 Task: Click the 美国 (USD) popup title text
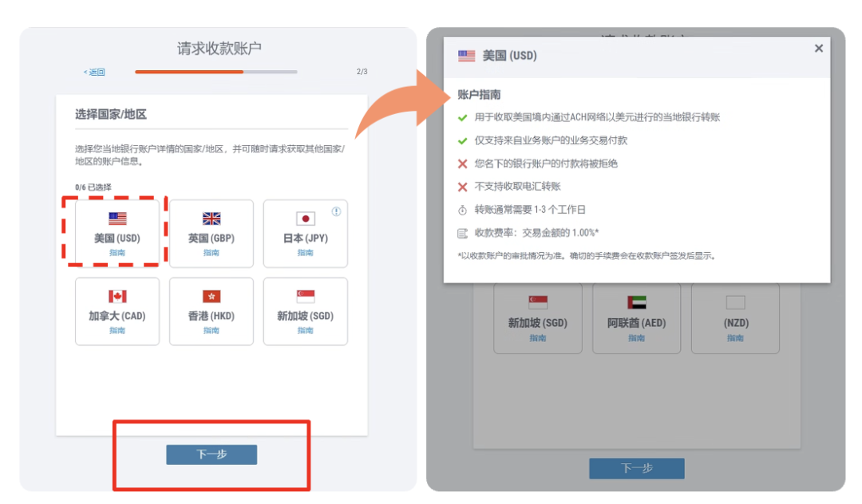[509, 56]
